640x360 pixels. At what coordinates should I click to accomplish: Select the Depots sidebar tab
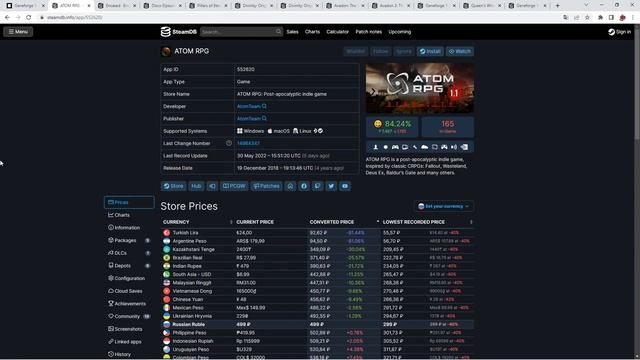coord(129,266)
